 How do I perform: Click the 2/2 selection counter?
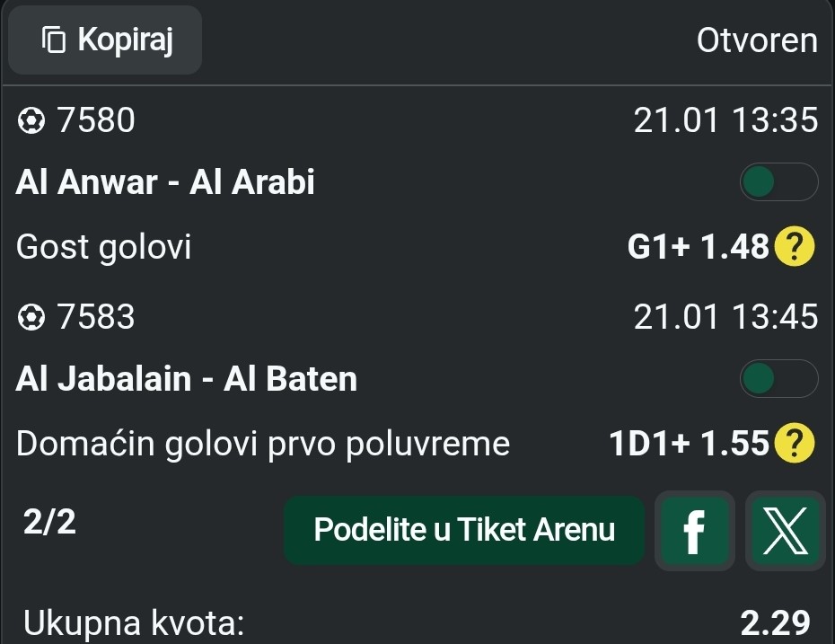tap(50, 523)
